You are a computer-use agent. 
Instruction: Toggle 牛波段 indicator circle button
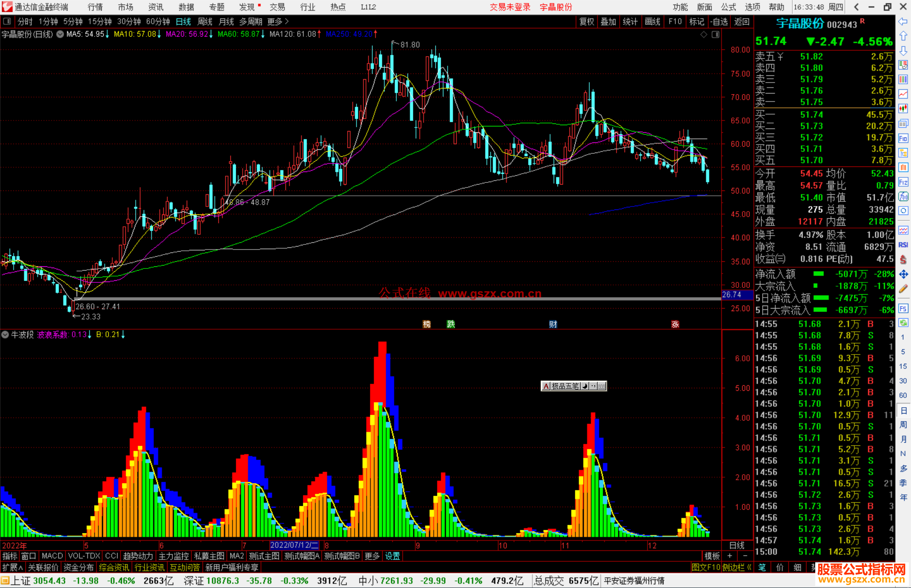coord(5,335)
